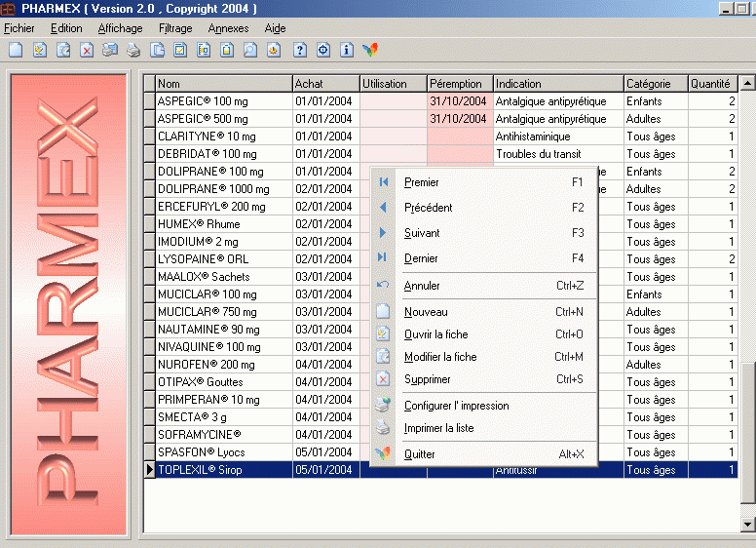Click the DEBRIDAT® 100 mg name cell

tap(224, 154)
